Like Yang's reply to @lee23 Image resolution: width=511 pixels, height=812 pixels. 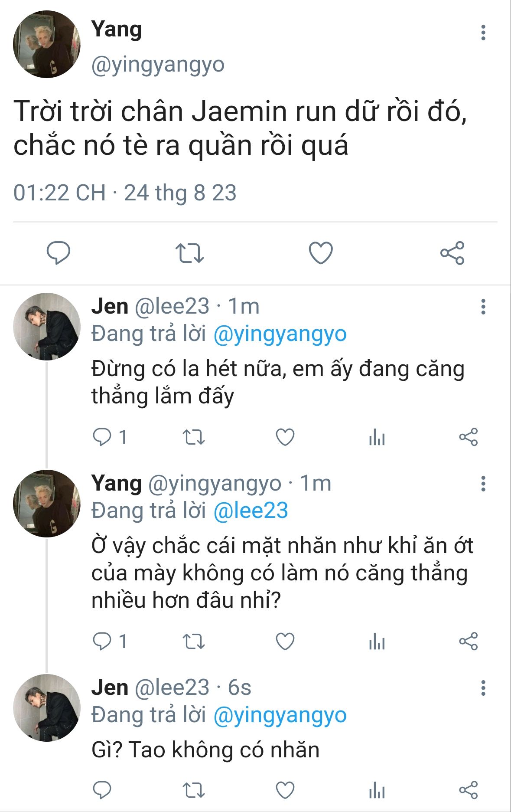pyautogui.click(x=285, y=642)
